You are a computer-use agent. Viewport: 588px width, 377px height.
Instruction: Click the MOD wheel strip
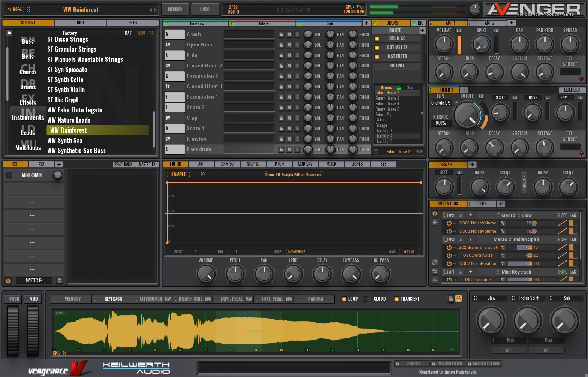[x=33, y=331]
